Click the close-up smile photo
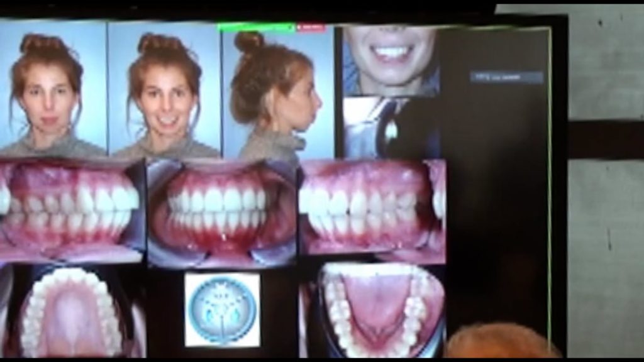This screenshot has height=362, width=644. point(390,60)
